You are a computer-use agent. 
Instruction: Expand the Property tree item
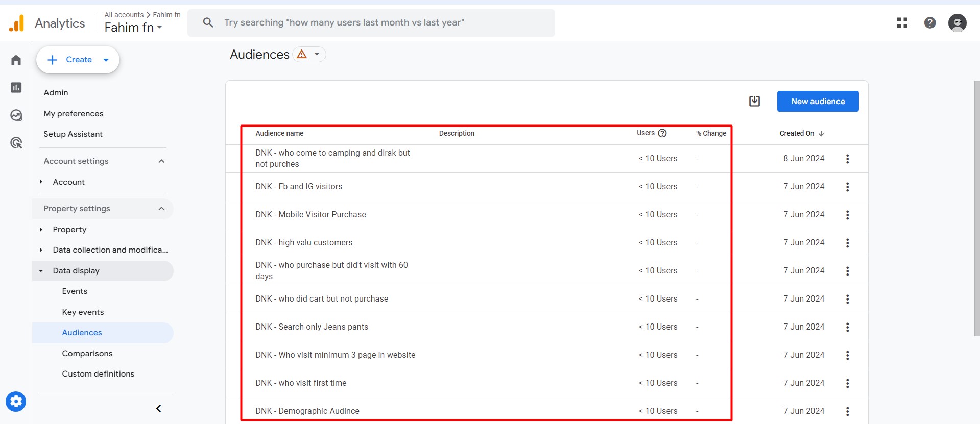pyautogui.click(x=41, y=230)
